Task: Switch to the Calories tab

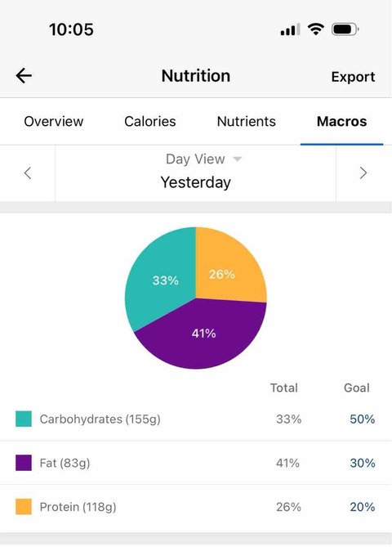Action: coord(149,121)
